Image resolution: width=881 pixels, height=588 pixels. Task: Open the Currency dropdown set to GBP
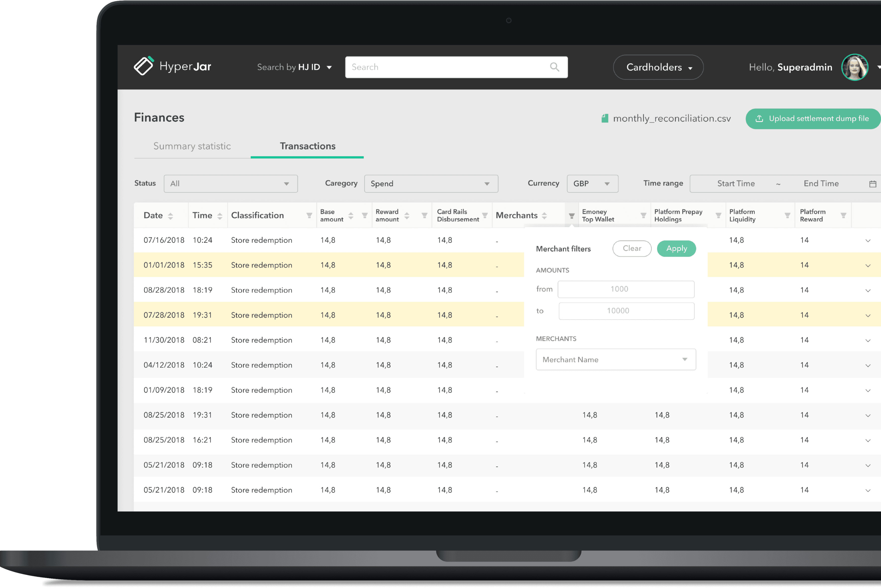[x=593, y=183]
